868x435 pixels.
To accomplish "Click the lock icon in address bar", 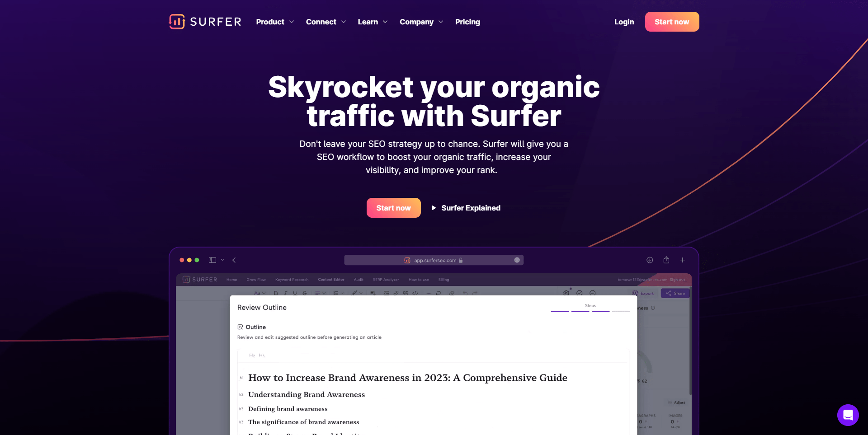I will (x=461, y=260).
